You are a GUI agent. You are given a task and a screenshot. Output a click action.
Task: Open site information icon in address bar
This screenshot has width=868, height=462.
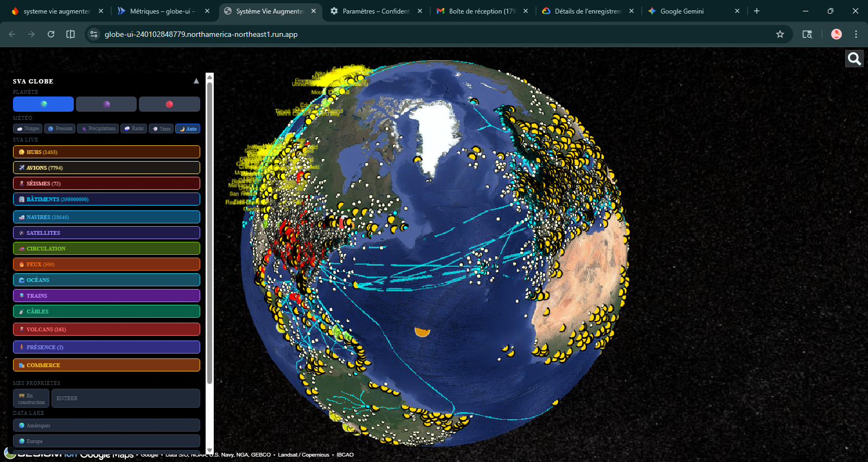[x=94, y=34]
